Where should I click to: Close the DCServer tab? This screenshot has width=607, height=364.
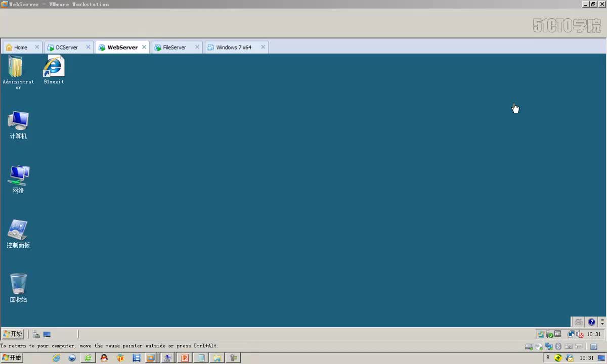click(x=88, y=47)
